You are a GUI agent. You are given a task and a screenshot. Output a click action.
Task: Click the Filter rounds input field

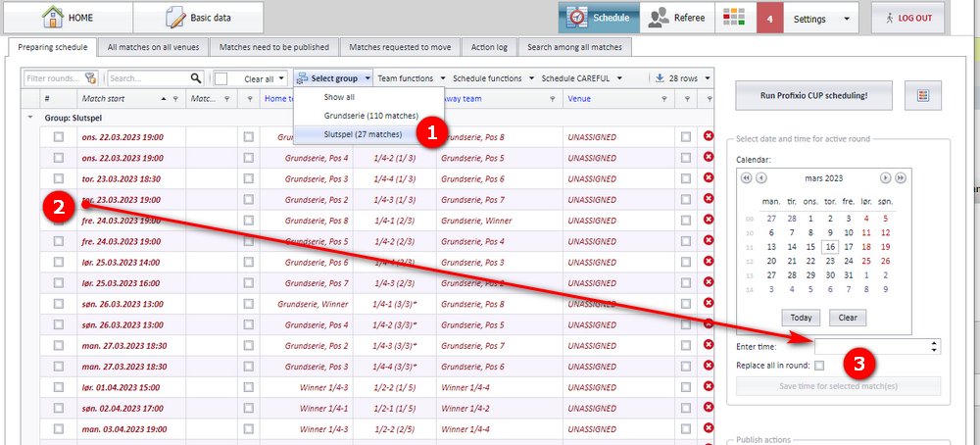[x=54, y=78]
